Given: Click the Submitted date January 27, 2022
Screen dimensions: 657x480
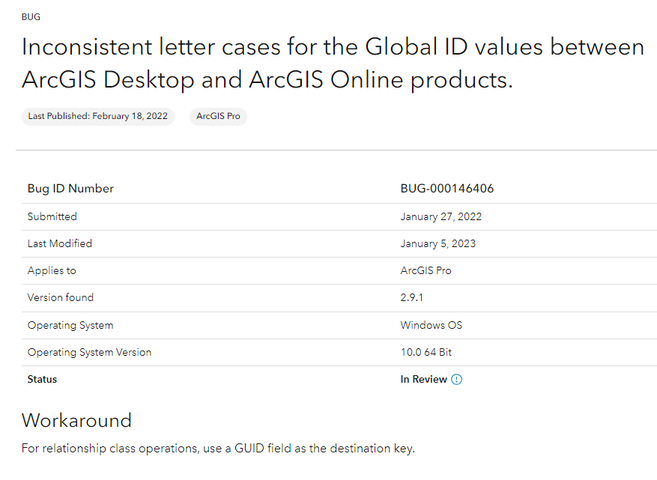Looking at the screenshot, I should click(x=441, y=216).
